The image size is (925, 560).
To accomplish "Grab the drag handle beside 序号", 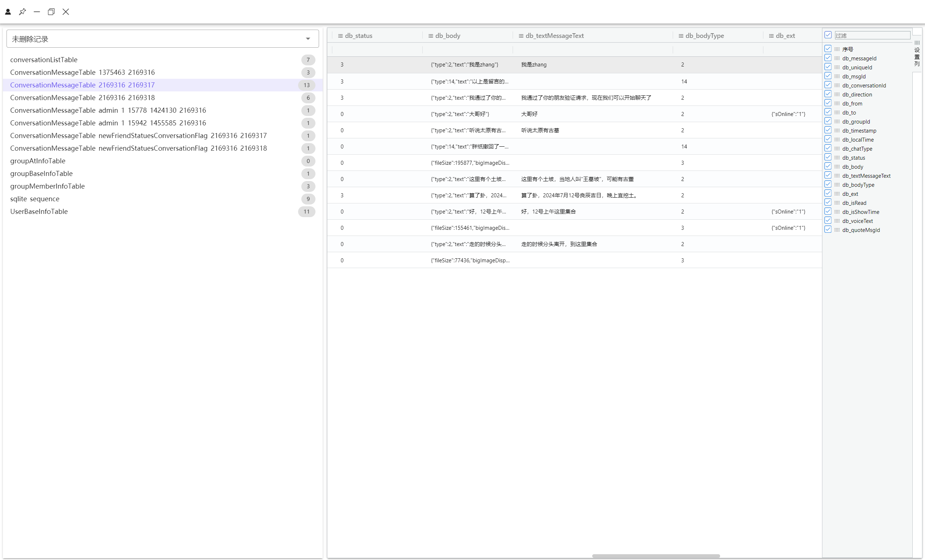I will click(837, 49).
